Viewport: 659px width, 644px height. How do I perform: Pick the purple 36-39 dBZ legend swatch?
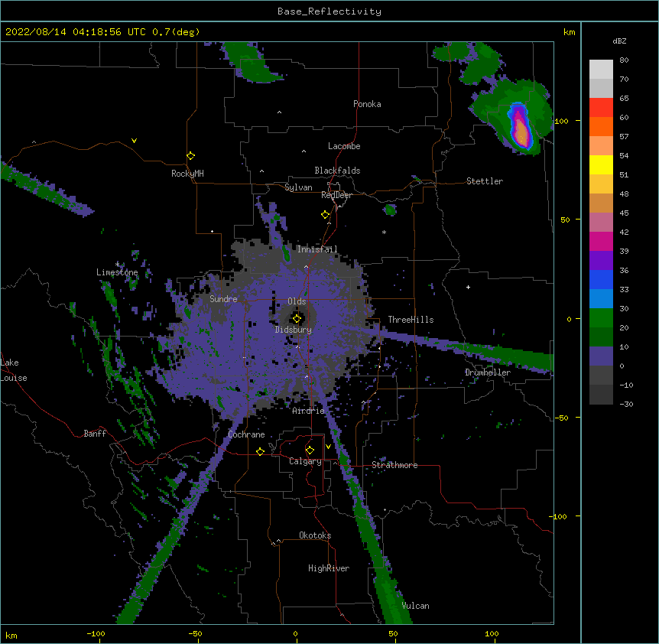(x=601, y=261)
